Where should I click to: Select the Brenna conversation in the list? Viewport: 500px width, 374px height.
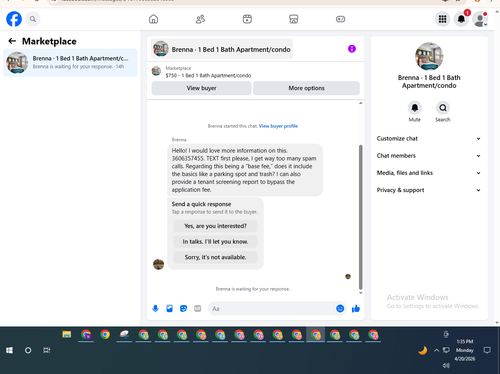(x=70, y=63)
